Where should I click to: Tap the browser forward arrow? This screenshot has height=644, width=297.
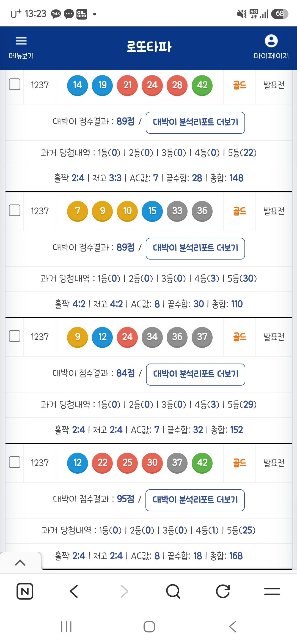(124, 591)
